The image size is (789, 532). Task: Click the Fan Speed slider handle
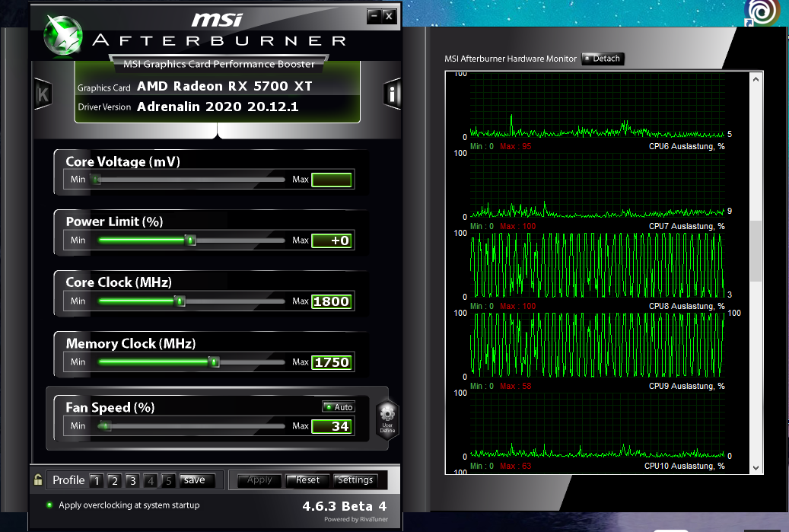[x=105, y=425]
